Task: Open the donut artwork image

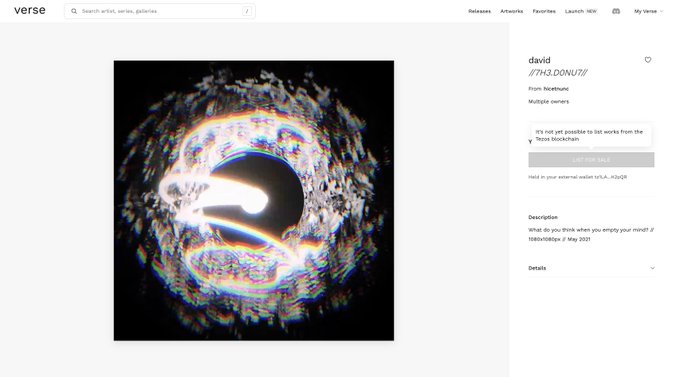Action: [x=254, y=200]
